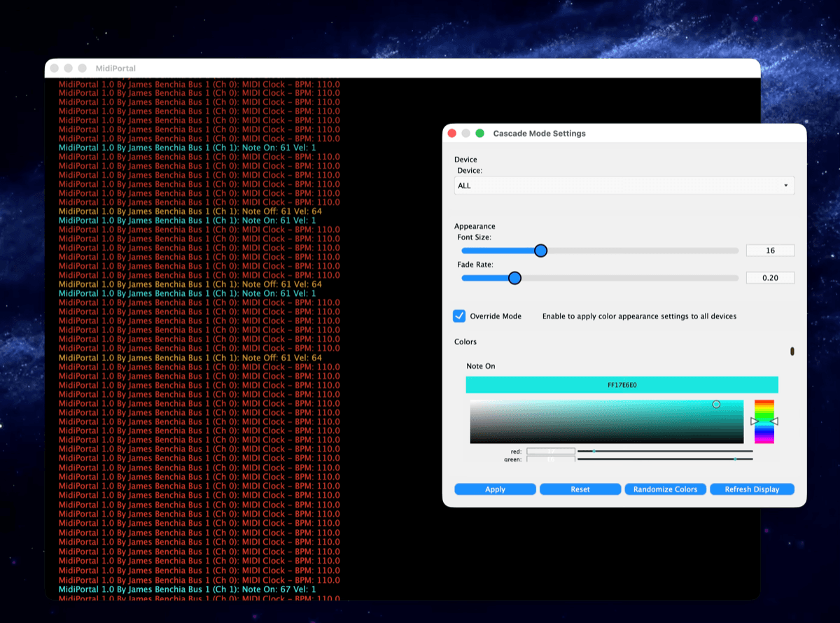Click the rainbow hue strip
Image resolution: width=840 pixels, height=623 pixels.
tap(764, 421)
